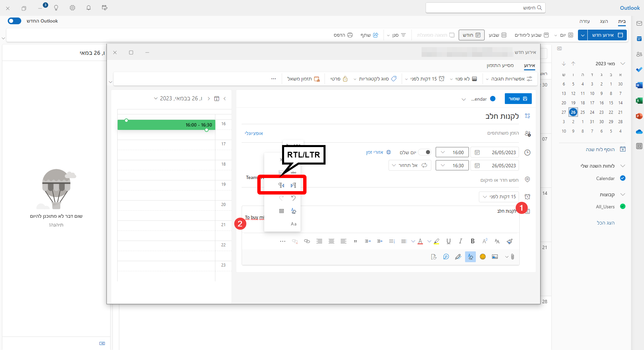
Task: Apply Bold formatting
Action: point(472,241)
